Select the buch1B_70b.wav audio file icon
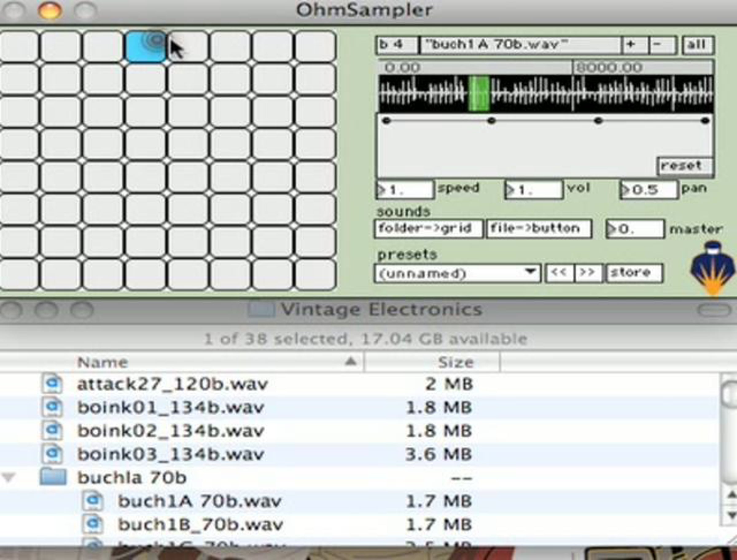 coord(93,524)
